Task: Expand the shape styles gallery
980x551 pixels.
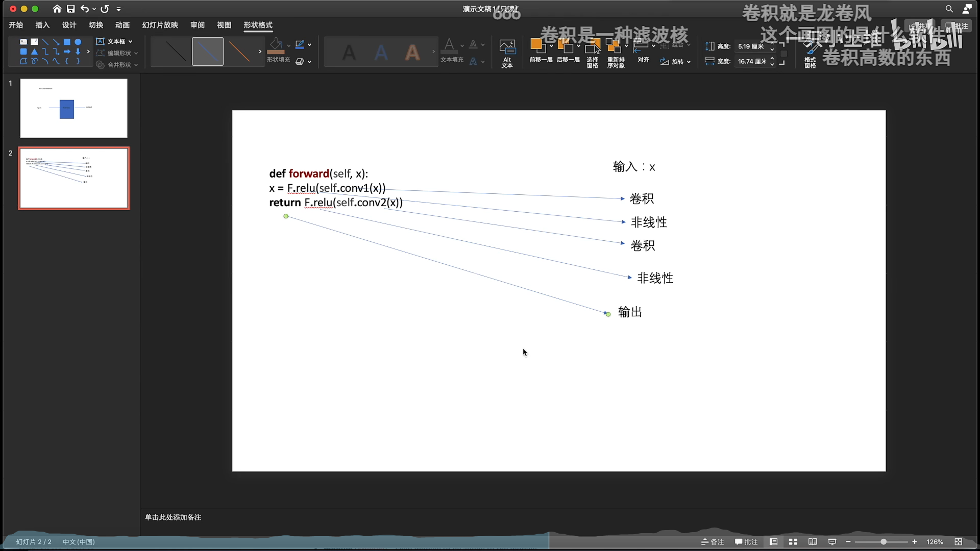Action: [x=260, y=52]
